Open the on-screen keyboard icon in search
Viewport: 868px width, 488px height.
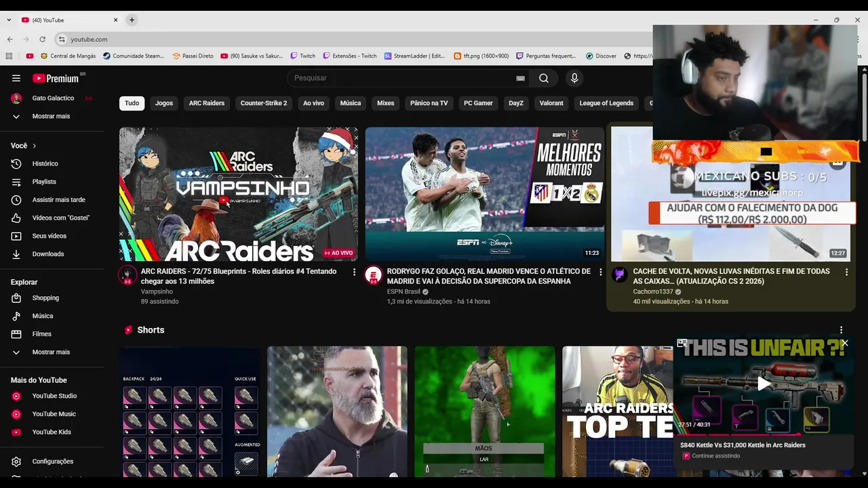click(x=520, y=79)
